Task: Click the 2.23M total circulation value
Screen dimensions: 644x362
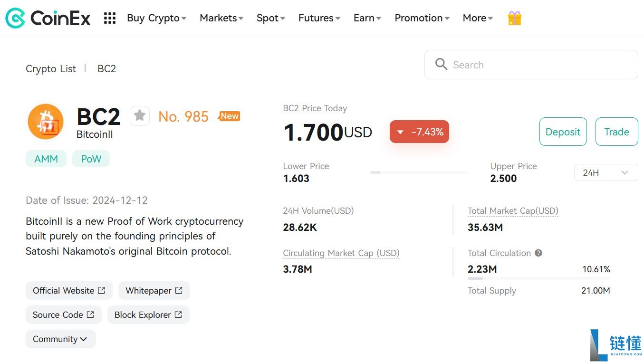Action: coord(482,269)
